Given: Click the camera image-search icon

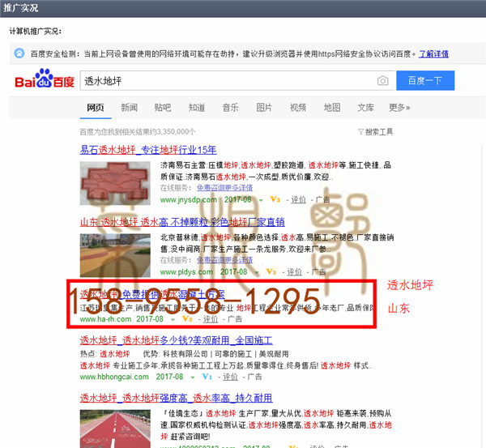Looking at the screenshot, I should click(383, 81).
